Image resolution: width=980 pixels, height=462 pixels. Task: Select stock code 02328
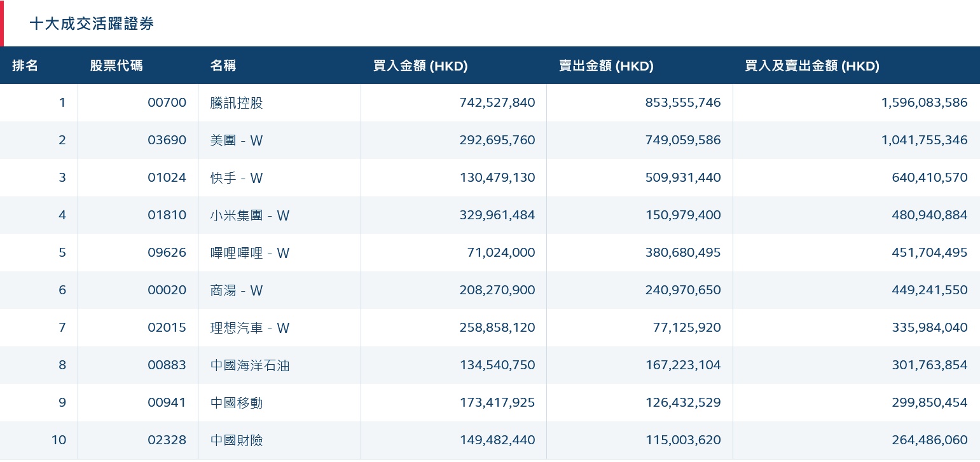coord(167,440)
